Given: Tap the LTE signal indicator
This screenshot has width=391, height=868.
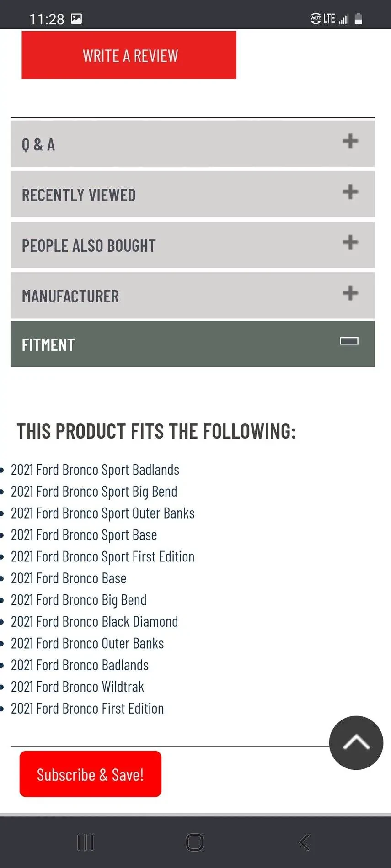Looking at the screenshot, I should [329, 19].
